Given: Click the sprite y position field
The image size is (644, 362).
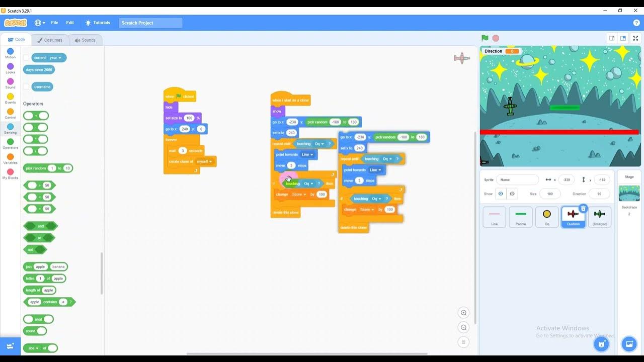Looking at the screenshot, I should pyautogui.click(x=602, y=179).
